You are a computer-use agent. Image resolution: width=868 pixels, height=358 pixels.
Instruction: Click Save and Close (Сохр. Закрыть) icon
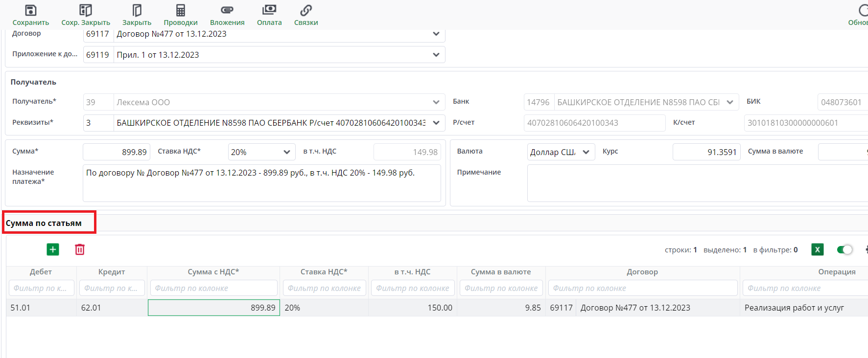pyautogui.click(x=86, y=11)
